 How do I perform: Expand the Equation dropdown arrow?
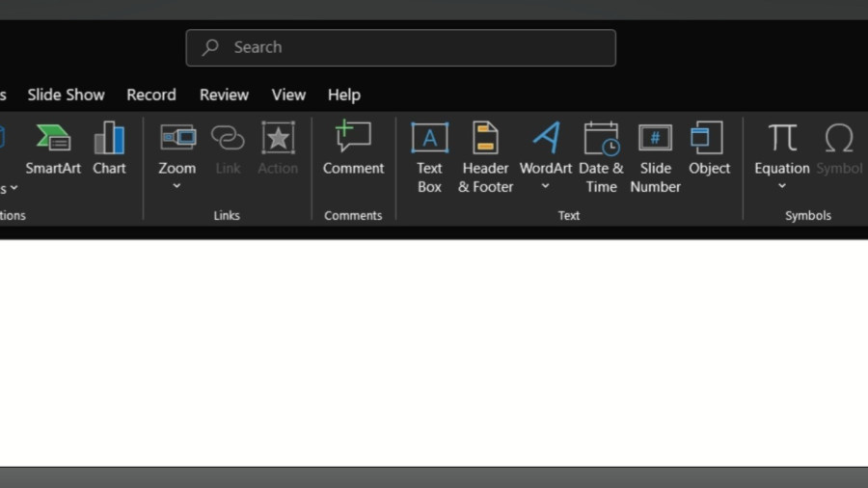tap(782, 186)
